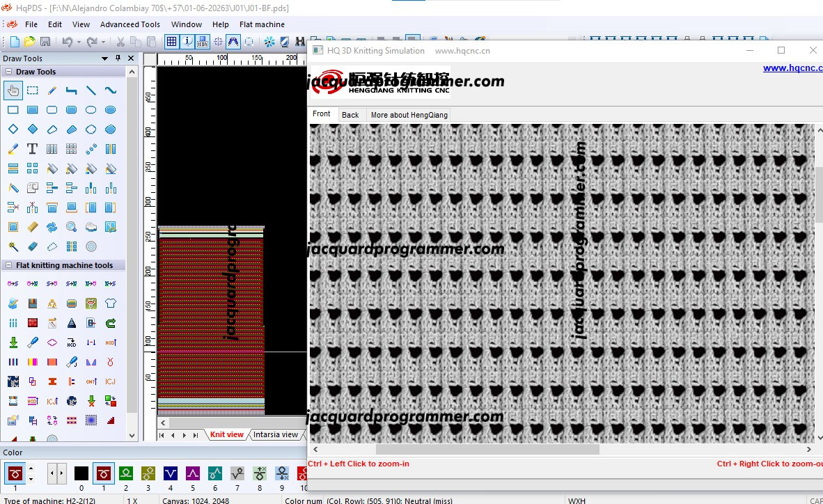823x504 pixels.
Task: Show the next colors in the palette
Action: point(61,473)
